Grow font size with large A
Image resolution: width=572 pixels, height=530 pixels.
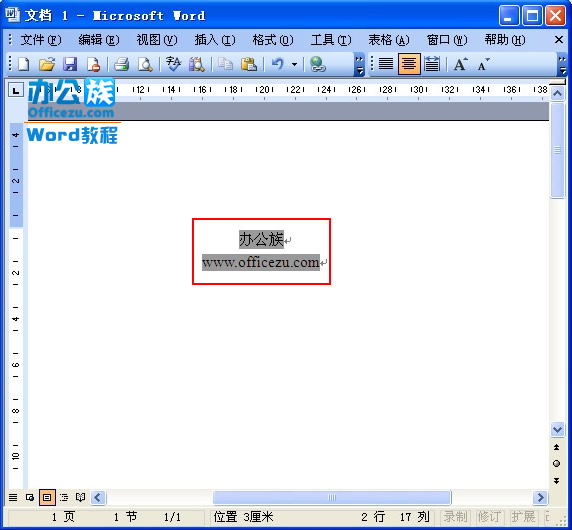click(x=460, y=64)
